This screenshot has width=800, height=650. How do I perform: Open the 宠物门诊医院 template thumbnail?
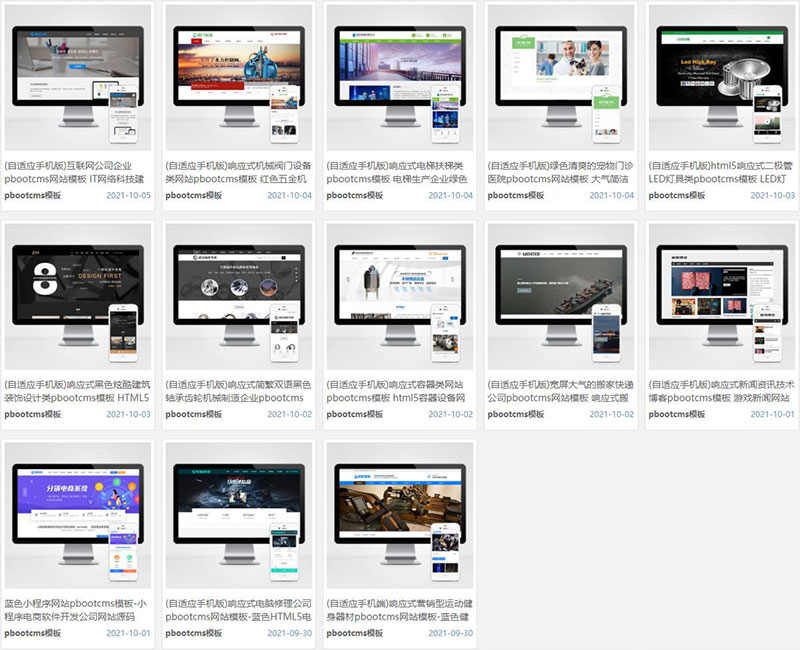pyautogui.click(x=560, y=78)
